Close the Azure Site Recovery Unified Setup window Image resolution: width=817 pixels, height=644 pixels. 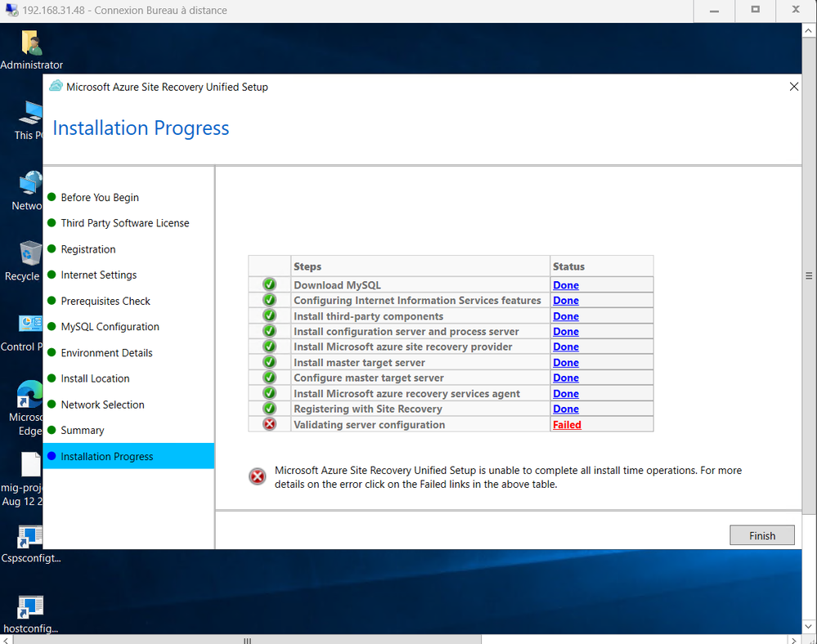(x=793, y=87)
